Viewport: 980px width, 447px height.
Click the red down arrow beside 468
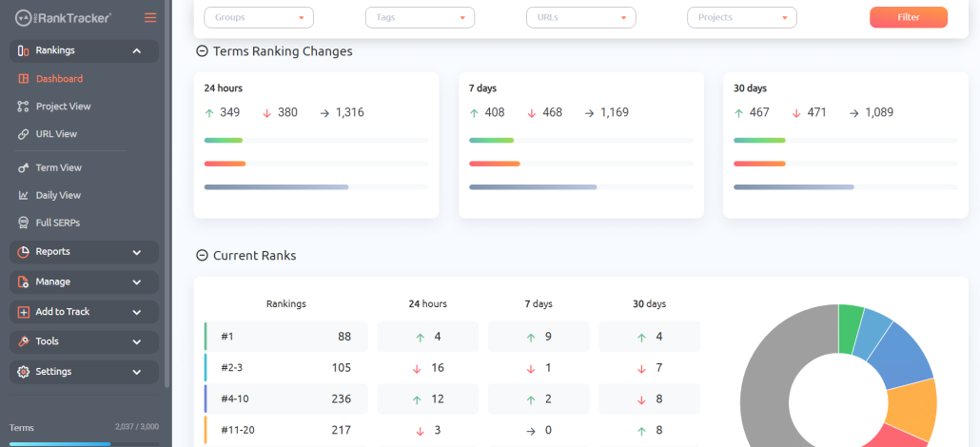point(532,113)
